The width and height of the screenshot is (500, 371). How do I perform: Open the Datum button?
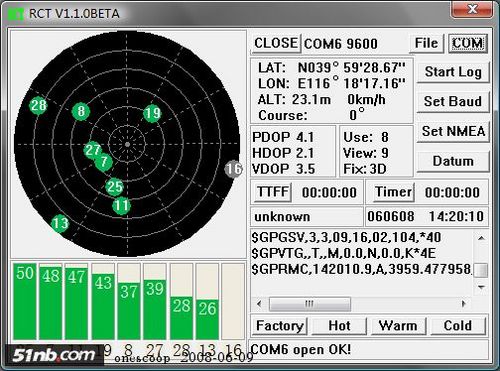(453, 161)
